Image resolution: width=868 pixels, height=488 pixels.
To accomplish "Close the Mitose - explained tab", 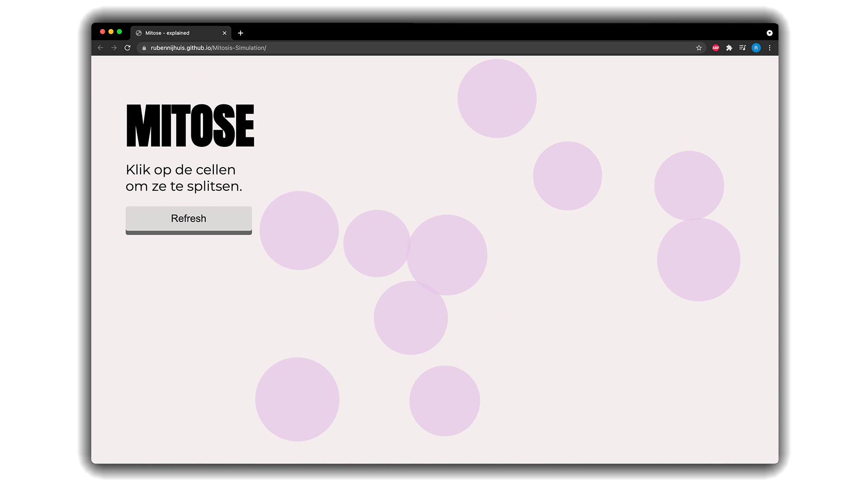I will (x=225, y=33).
